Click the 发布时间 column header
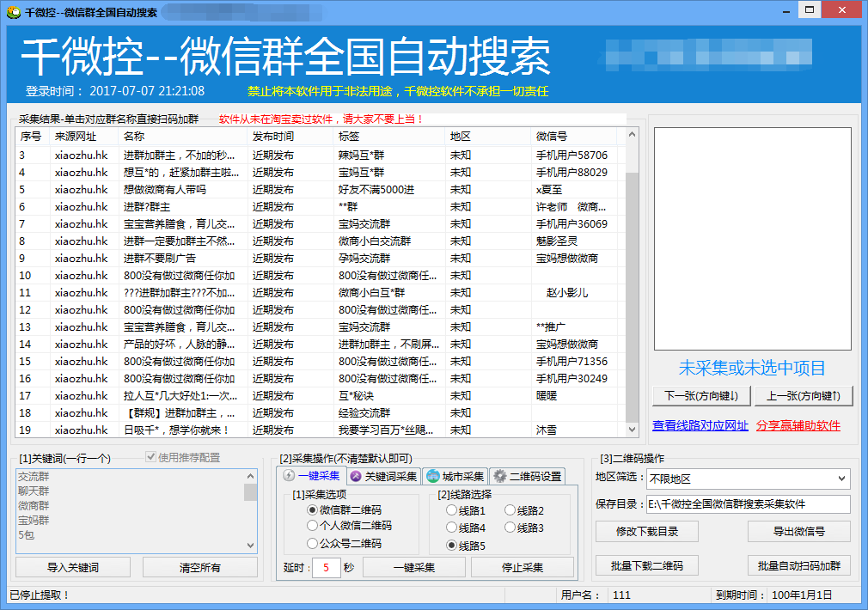 click(x=290, y=136)
